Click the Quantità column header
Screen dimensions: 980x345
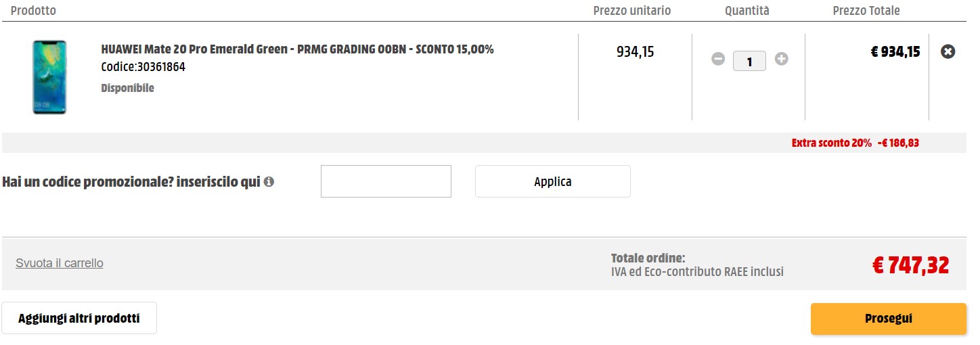(x=747, y=11)
